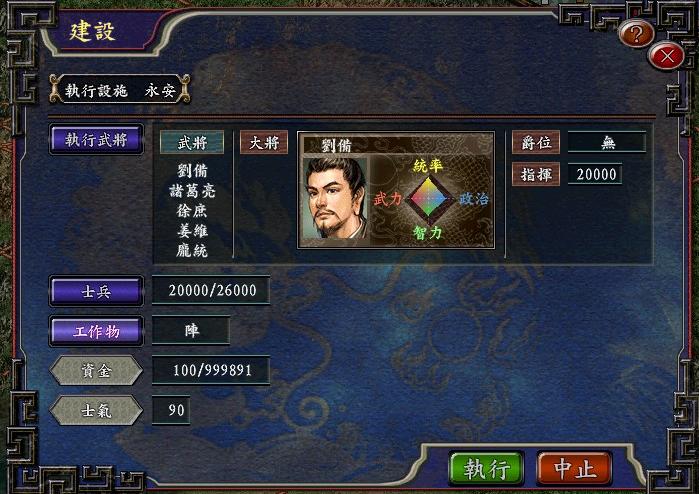
Task: Click the 資金 gold label
Action: (x=96, y=370)
